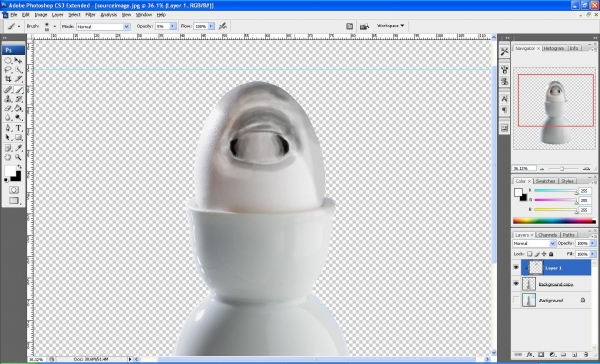Toggle lock position
Screen dimensions: 600x364
pyautogui.click(x=544, y=254)
